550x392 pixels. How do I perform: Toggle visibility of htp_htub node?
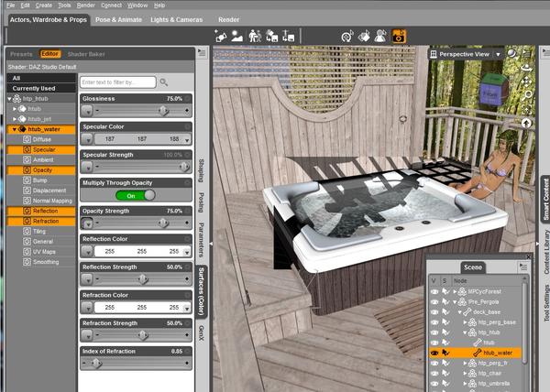(x=434, y=332)
